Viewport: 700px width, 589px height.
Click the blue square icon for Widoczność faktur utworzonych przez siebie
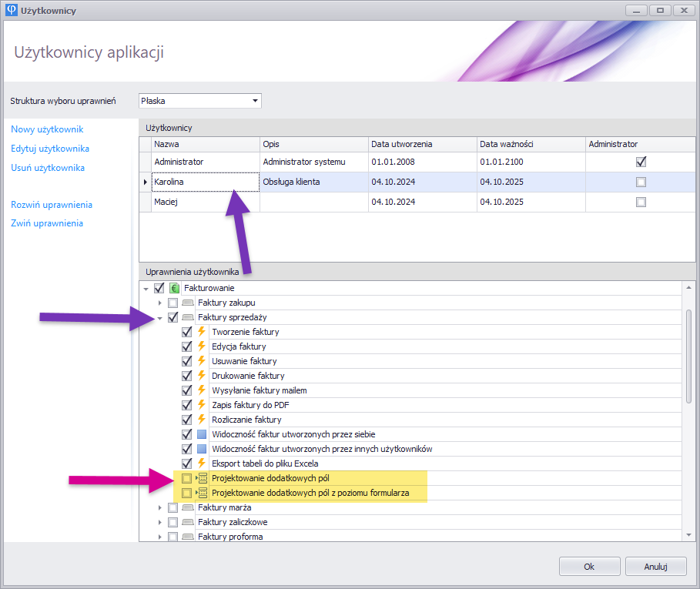[x=202, y=434]
